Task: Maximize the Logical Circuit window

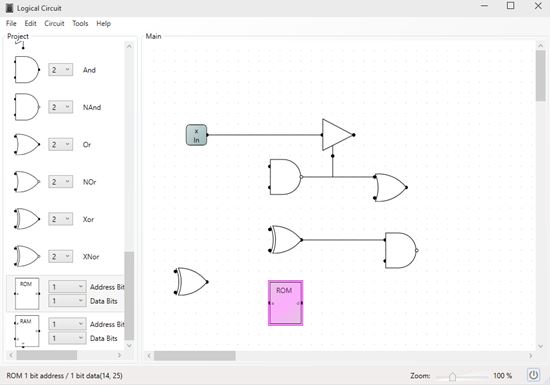Action: (x=511, y=6)
